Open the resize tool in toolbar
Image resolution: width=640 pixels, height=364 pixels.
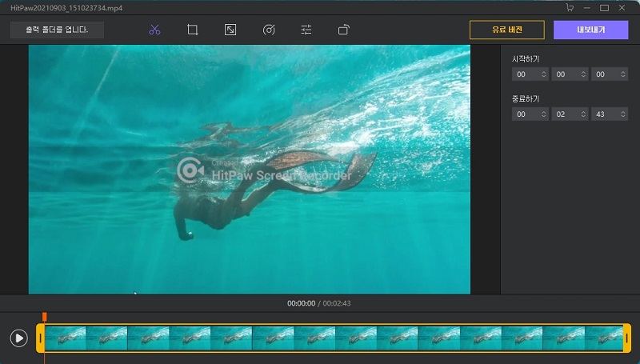230,30
